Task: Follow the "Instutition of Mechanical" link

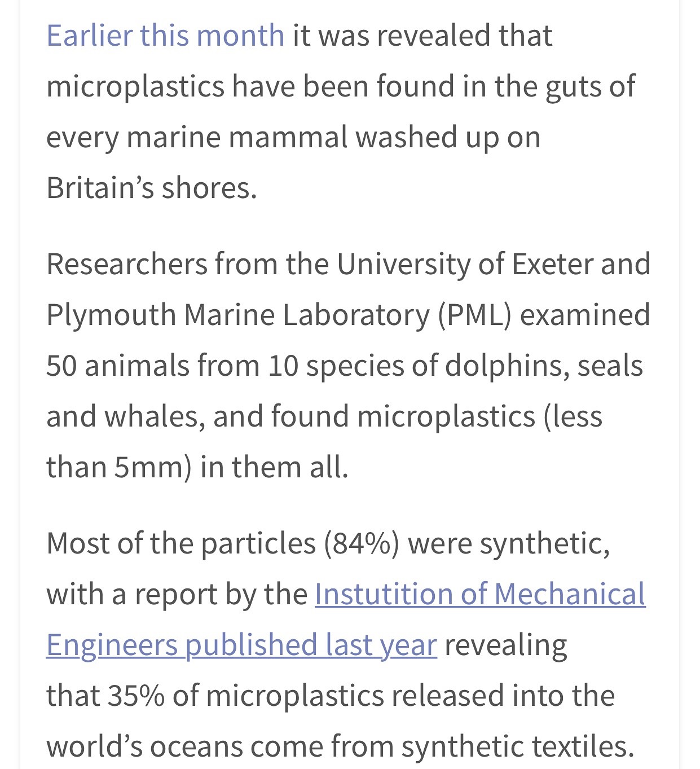Action: pyautogui.click(x=479, y=594)
